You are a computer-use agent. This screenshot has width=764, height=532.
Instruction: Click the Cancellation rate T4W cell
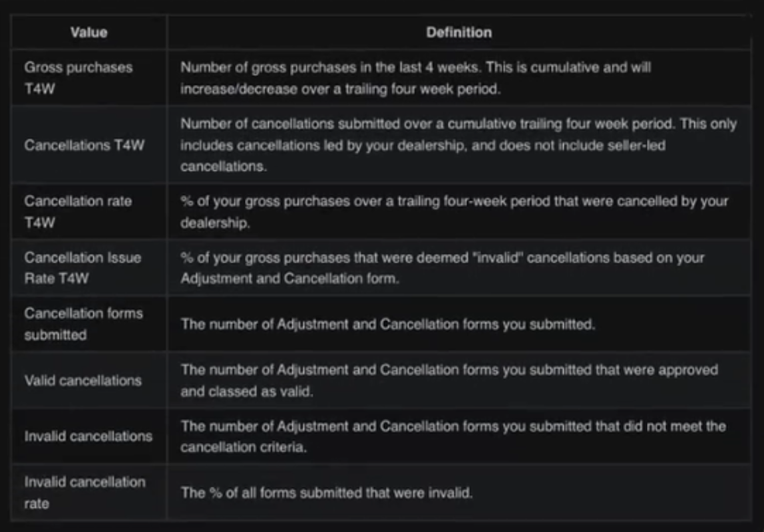point(78,211)
